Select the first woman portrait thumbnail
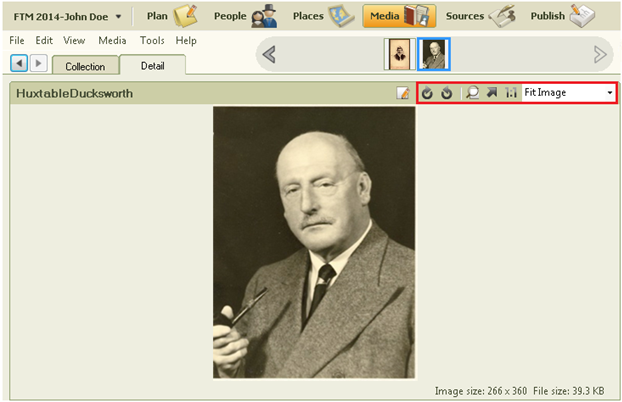This screenshot has height=402, width=622. point(400,55)
